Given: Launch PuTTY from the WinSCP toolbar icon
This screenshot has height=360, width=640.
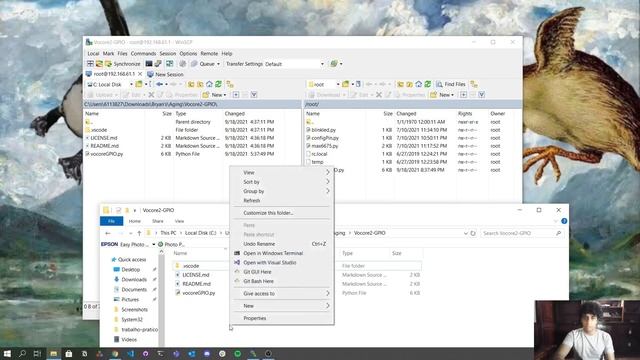Looking at the screenshot, I should pos(158,64).
